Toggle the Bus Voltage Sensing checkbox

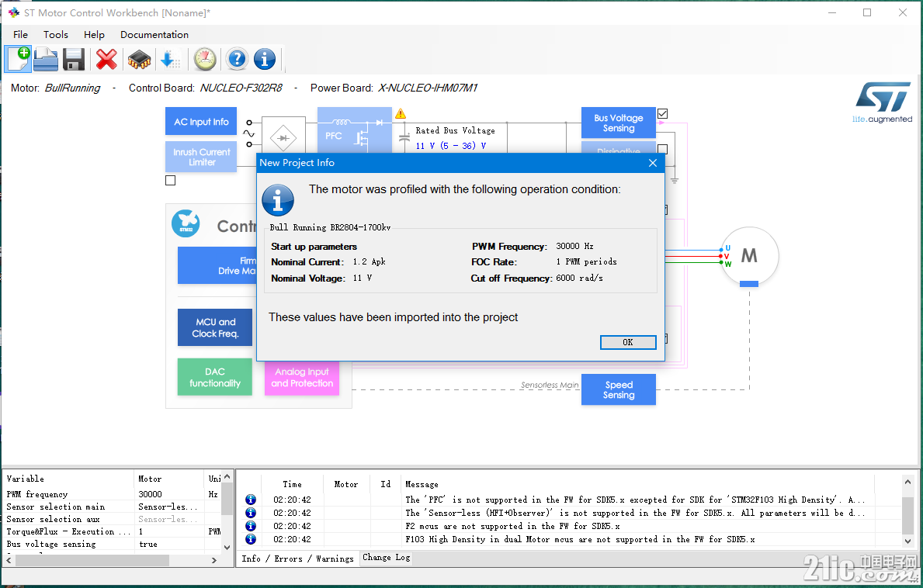pos(662,113)
